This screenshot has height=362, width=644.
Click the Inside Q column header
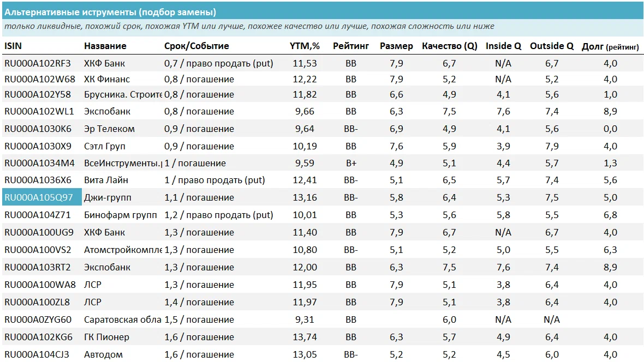503,46
